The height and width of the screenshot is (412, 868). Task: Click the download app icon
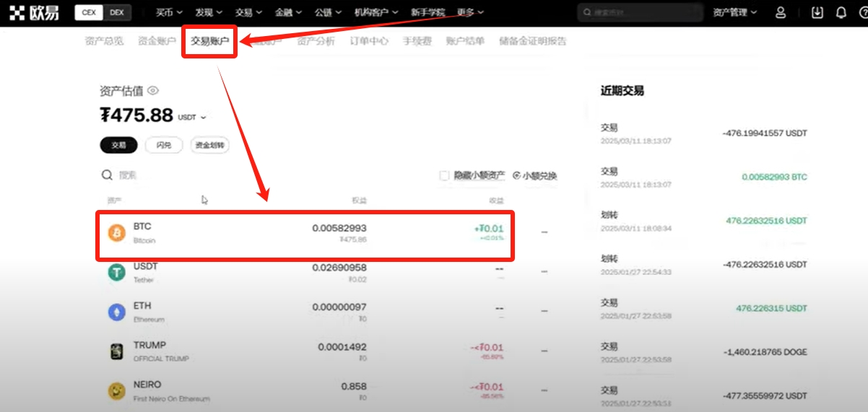[817, 12]
